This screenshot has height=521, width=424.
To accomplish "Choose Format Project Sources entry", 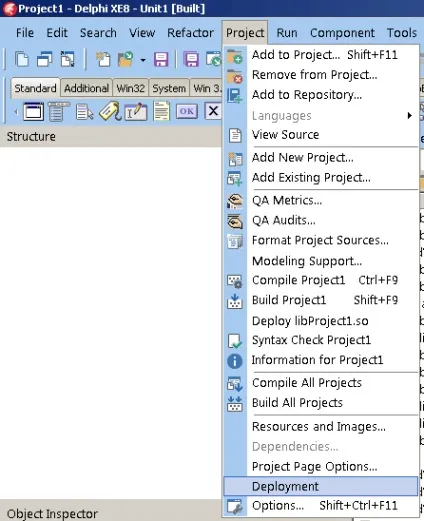I will point(321,240).
